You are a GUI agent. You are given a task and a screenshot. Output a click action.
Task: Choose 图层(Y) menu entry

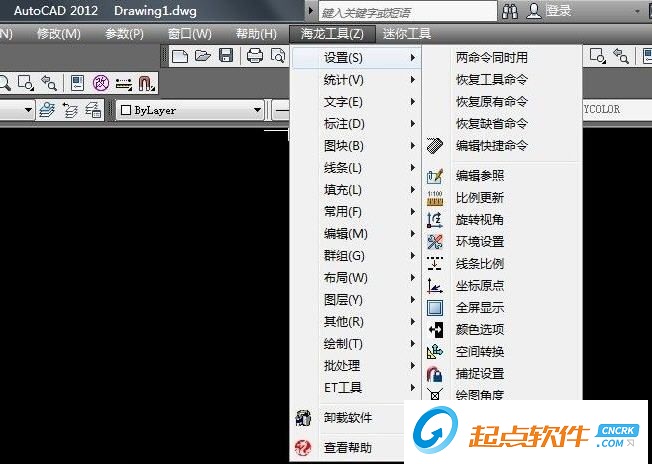tap(356, 300)
